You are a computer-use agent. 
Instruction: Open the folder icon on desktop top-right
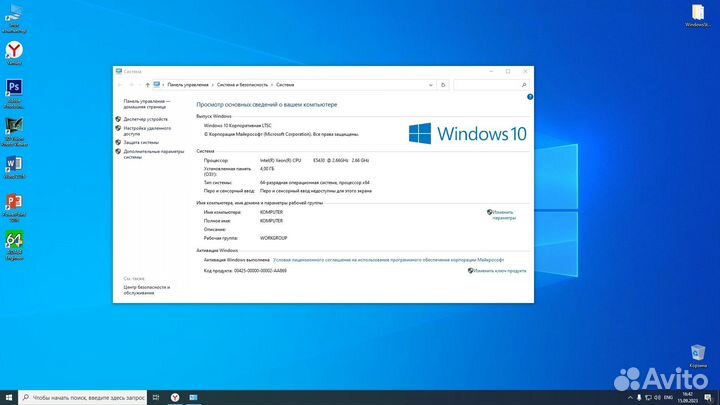pyautogui.click(x=698, y=16)
